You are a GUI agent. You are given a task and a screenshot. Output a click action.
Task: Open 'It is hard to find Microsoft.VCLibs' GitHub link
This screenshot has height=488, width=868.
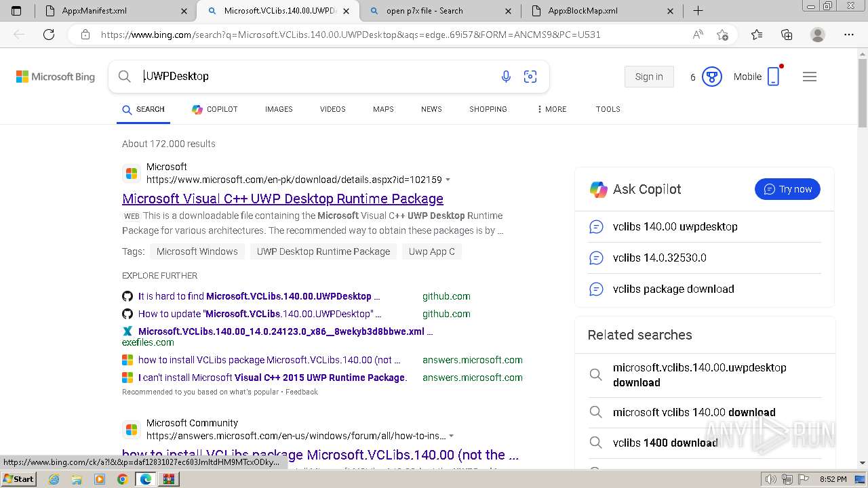(x=259, y=296)
